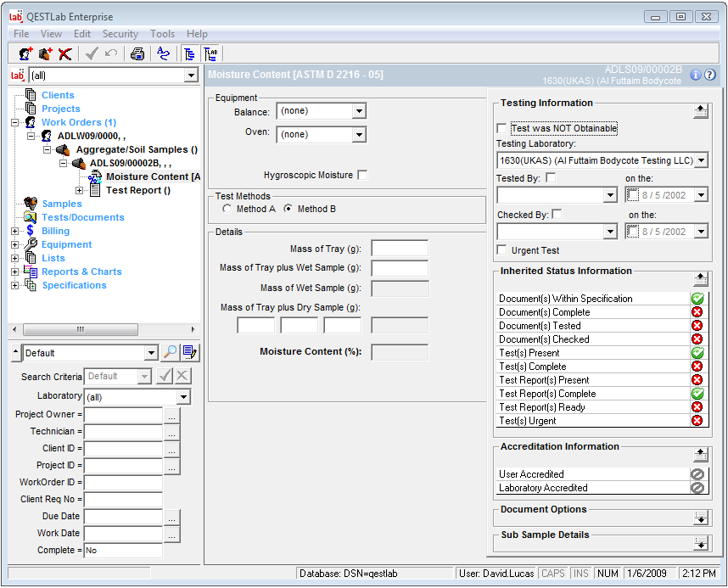The width and height of the screenshot is (728, 588).
Task: Click the print icon in toolbar
Action: pos(137,53)
